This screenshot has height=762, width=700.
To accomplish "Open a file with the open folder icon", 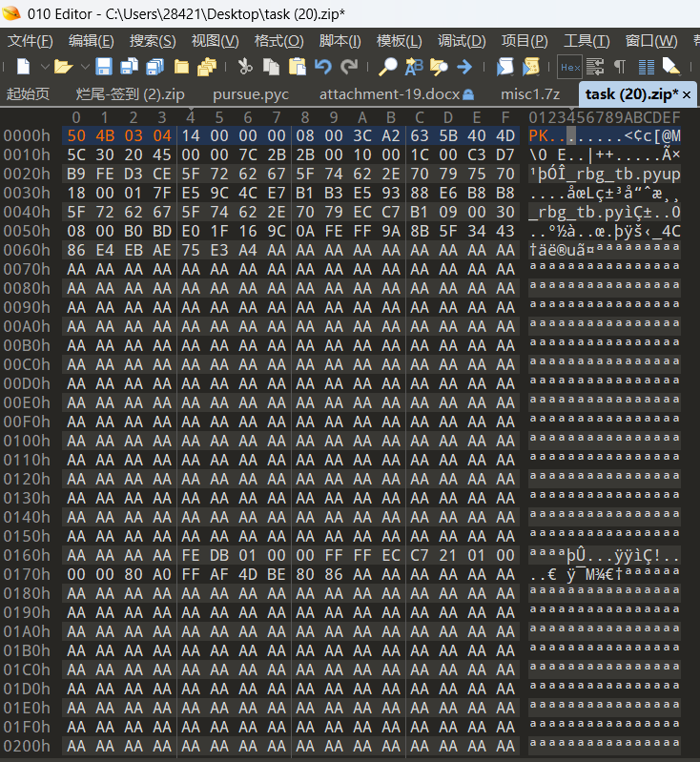I will tap(63, 67).
